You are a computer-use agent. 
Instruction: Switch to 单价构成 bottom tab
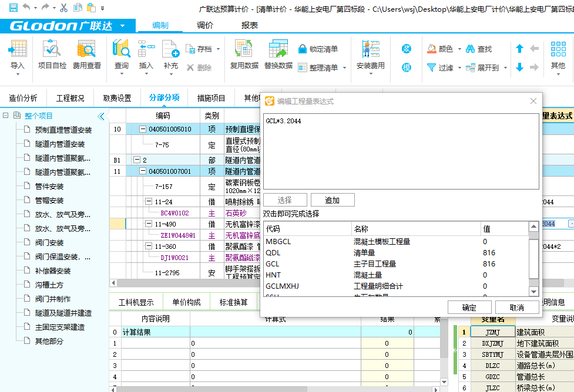point(186,302)
